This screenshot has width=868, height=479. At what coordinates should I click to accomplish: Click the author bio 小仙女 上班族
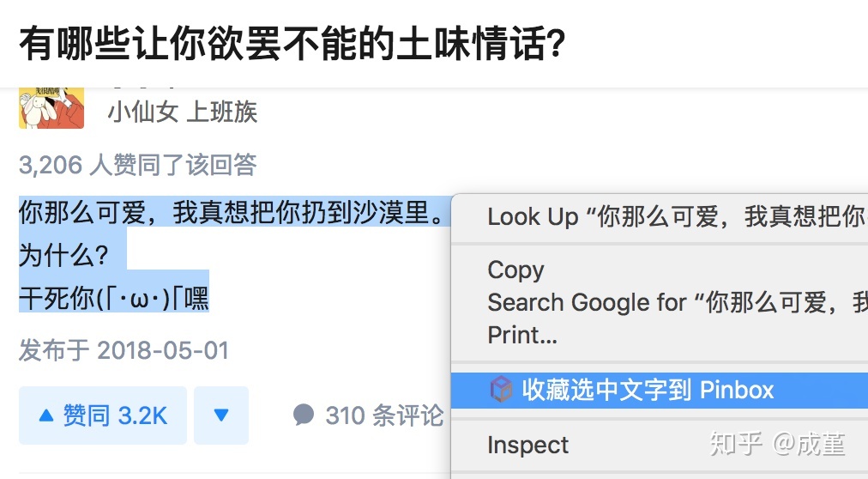point(182,112)
